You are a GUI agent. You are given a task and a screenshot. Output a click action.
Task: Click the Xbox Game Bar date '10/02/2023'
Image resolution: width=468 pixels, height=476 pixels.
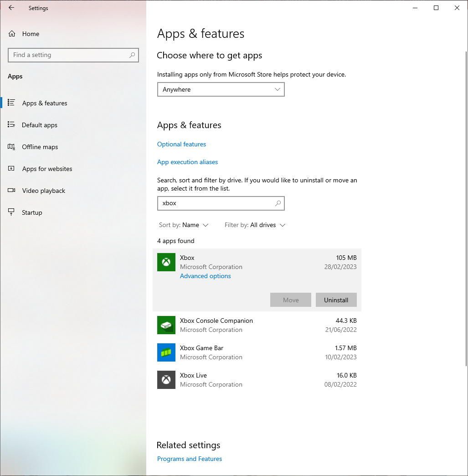pos(341,357)
